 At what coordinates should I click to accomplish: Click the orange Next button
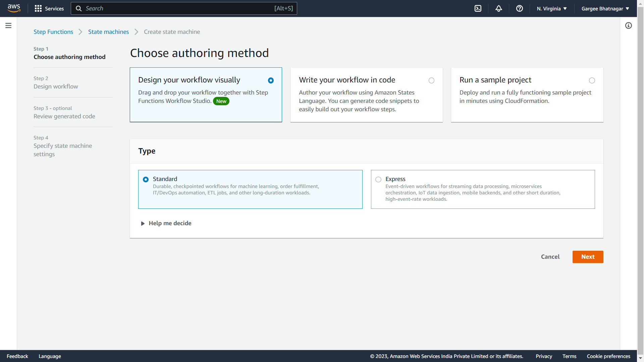coord(588,257)
